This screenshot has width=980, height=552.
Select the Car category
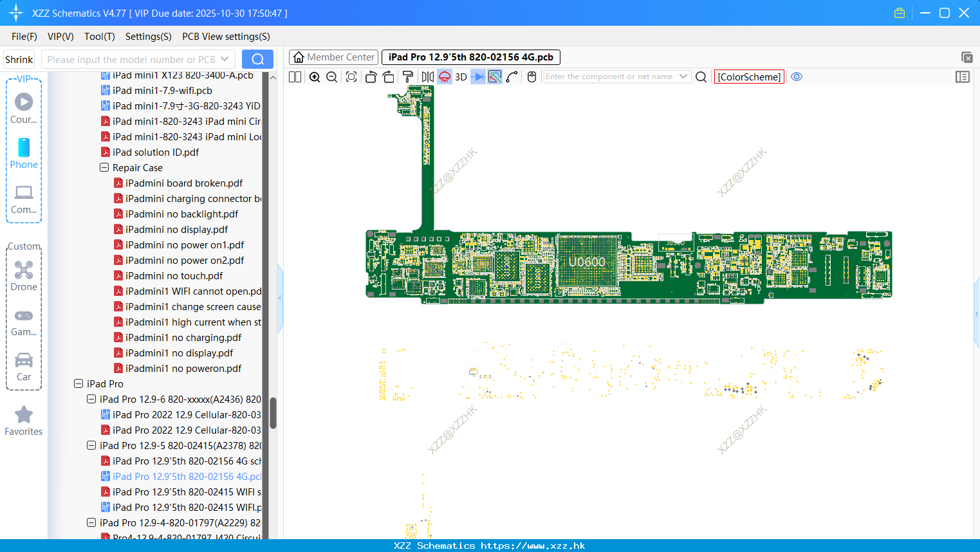pyautogui.click(x=24, y=366)
